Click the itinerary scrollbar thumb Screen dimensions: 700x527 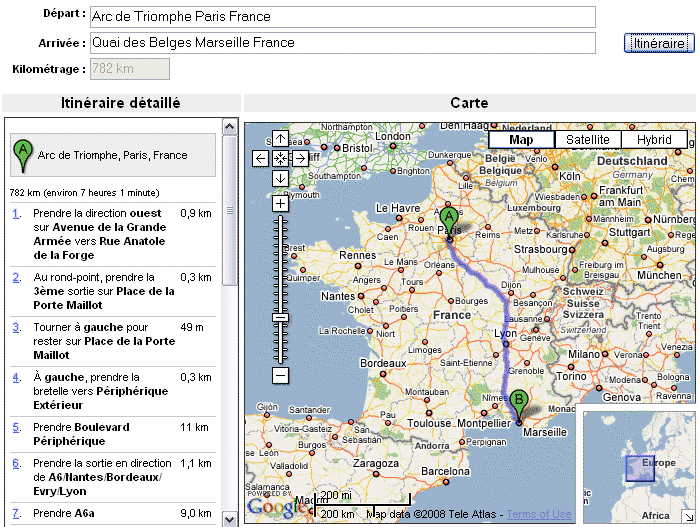(x=229, y=211)
